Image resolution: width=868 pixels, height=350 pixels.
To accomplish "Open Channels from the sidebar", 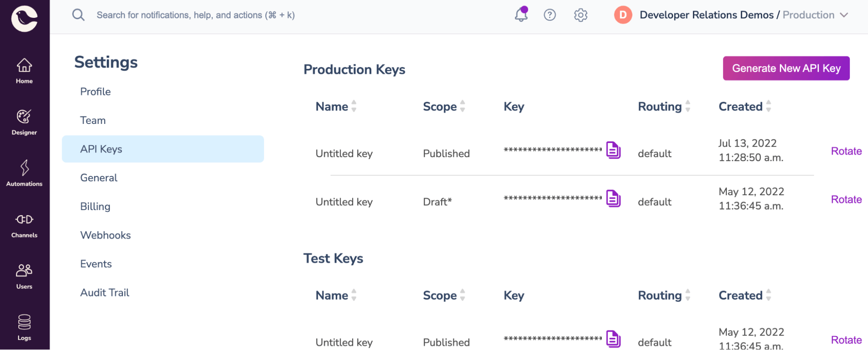I will (x=24, y=225).
